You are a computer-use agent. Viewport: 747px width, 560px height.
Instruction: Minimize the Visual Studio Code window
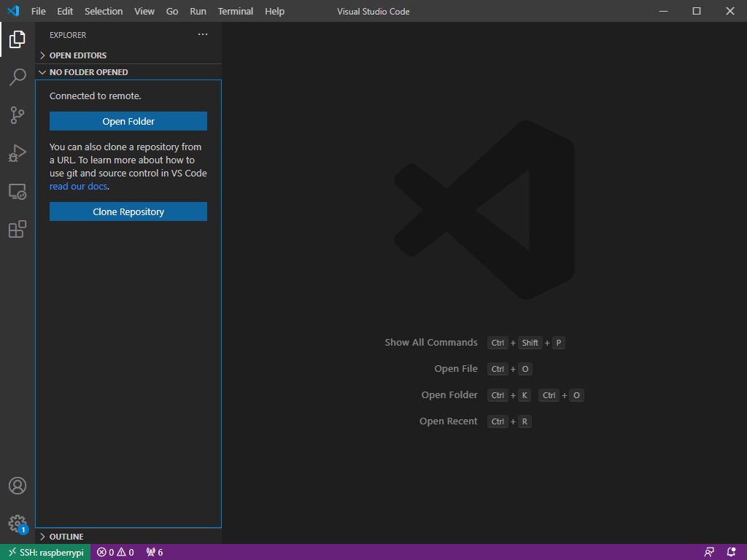[x=663, y=11]
